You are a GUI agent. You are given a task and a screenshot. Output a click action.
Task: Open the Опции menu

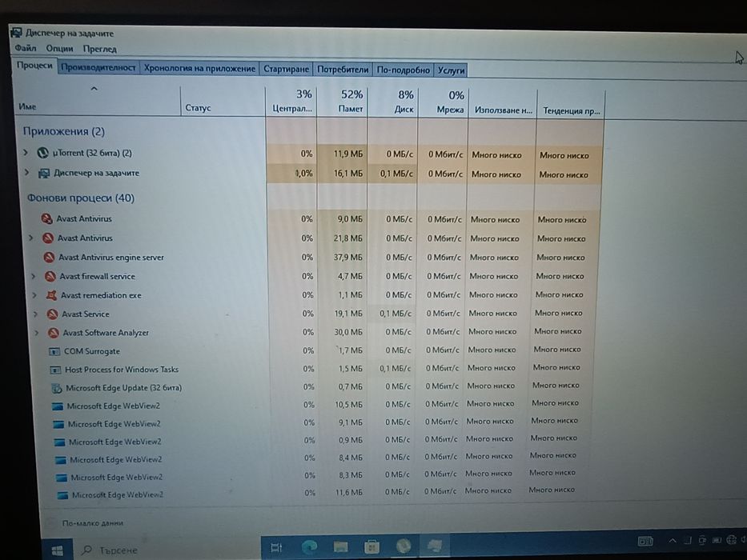(x=59, y=49)
